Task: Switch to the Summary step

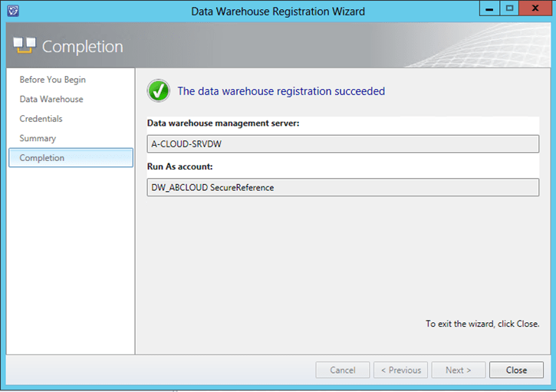Action: coord(38,138)
